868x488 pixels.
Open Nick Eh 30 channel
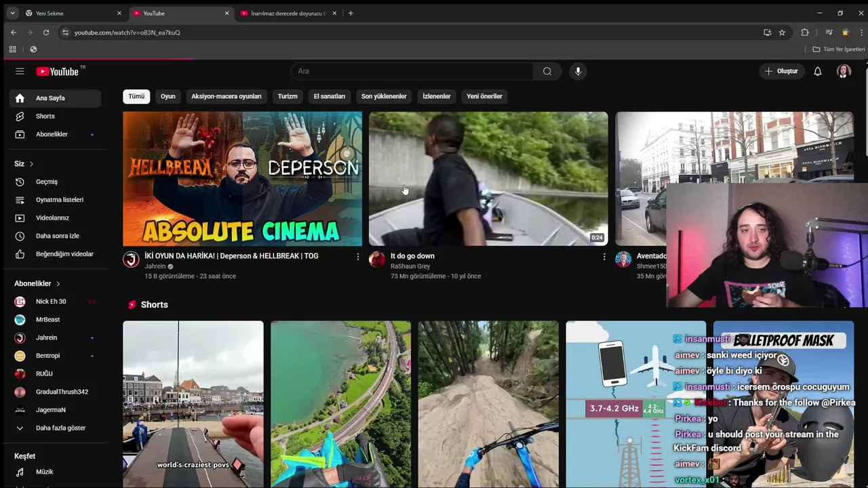tap(55, 302)
